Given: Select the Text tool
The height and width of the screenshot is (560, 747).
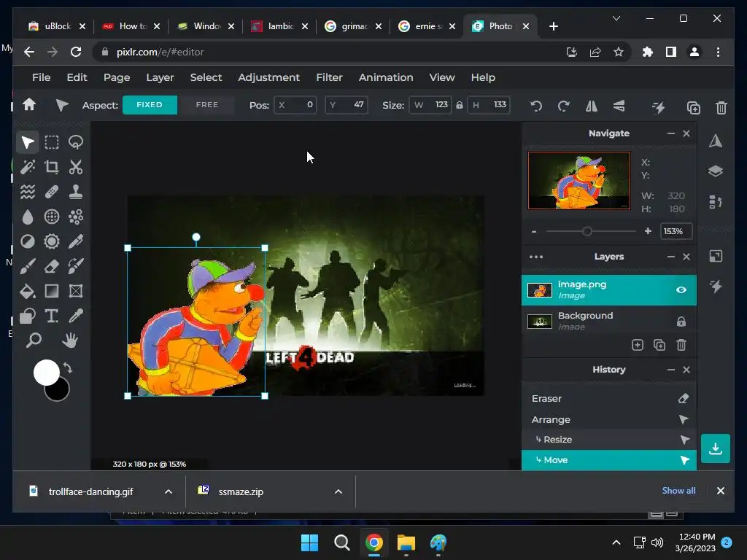Looking at the screenshot, I should [52, 316].
